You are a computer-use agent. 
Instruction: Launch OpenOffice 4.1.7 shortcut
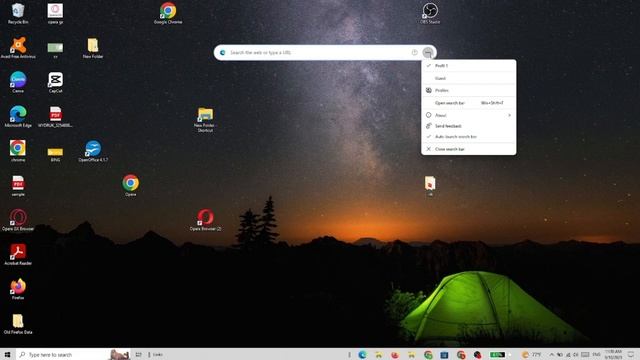tap(93, 151)
